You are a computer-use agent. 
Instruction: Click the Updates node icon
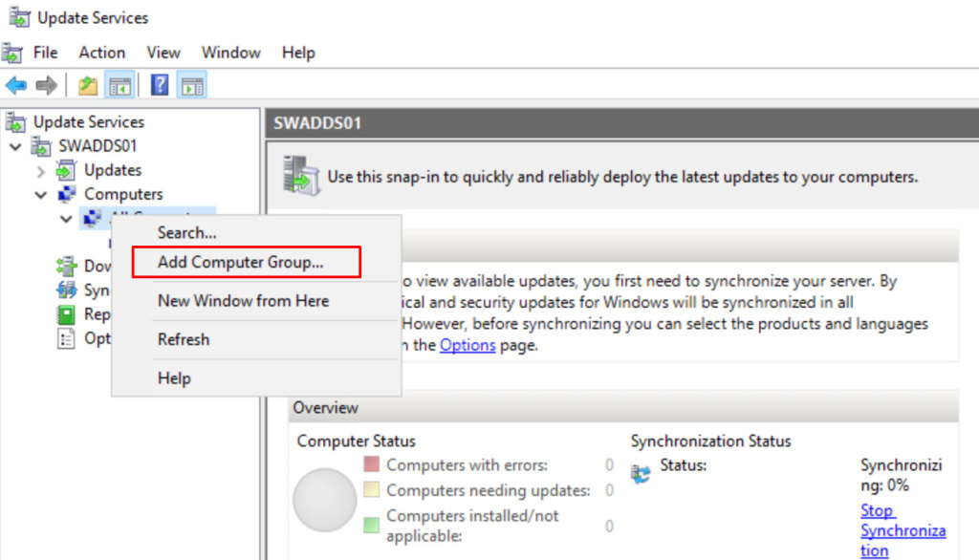66,170
